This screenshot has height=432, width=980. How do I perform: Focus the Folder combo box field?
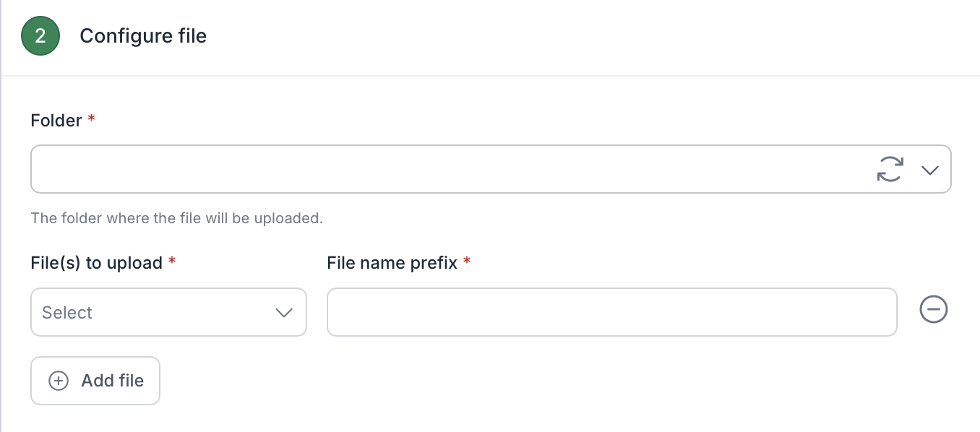tap(448, 170)
